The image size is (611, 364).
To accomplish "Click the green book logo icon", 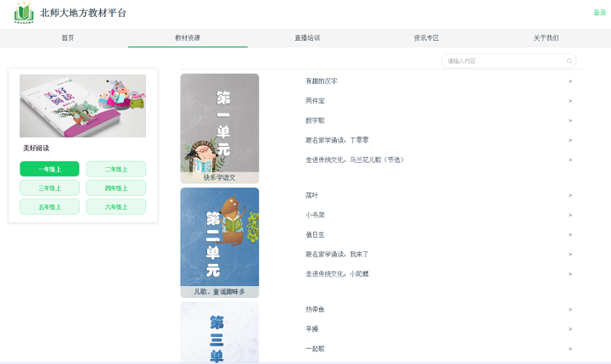I will pos(24,13).
